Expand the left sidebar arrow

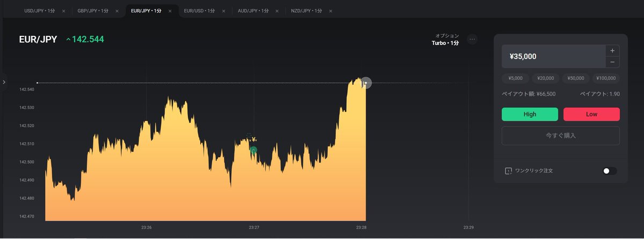(x=4, y=82)
